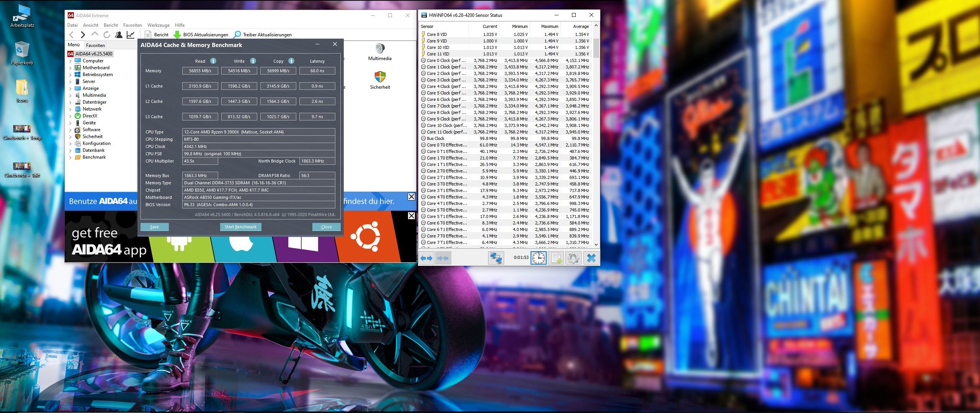
Task: Expand the Software tree node
Action: tap(70, 130)
